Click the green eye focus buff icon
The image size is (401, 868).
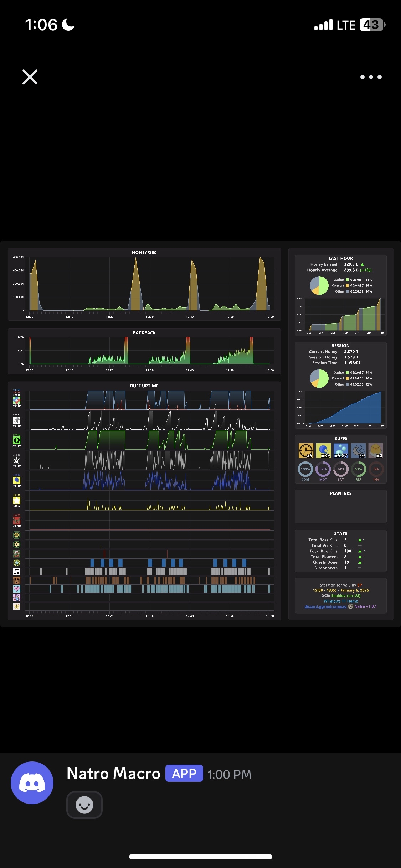point(17,440)
